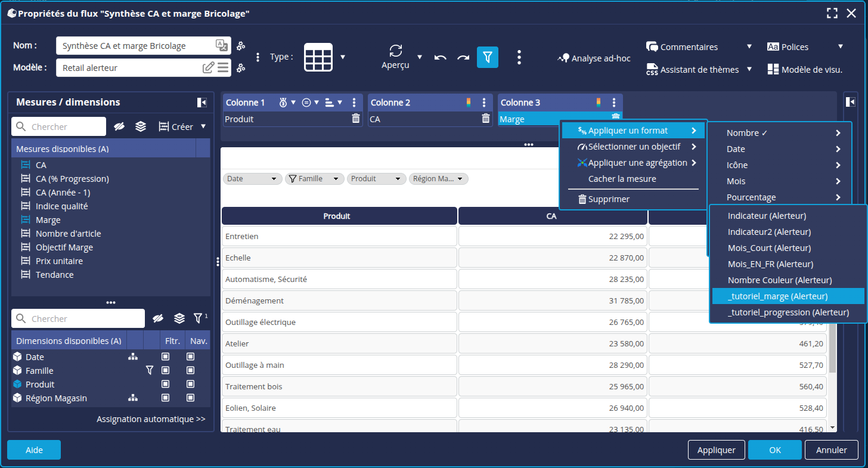
Task: Collapse the Mesures / dimensions panel
Action: (202, 103)
